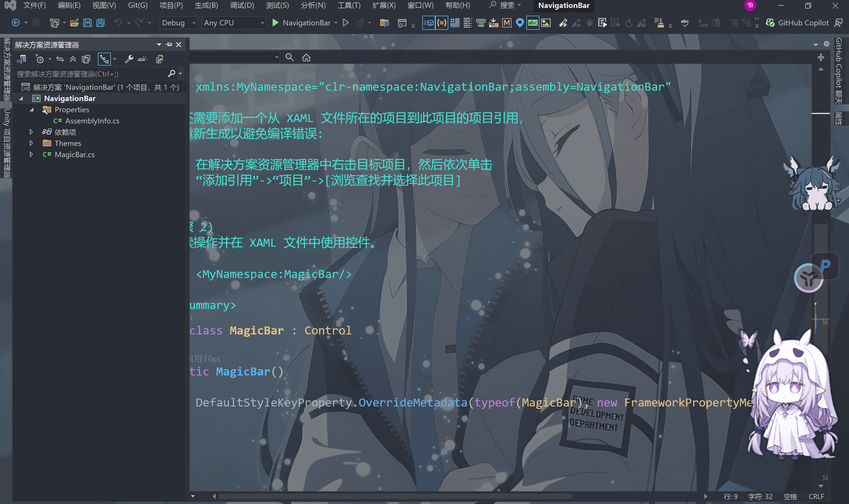Open editor settings gear icon top right
Image resolution: width=849 pixels, height=504 pixels.
point(827,44)
